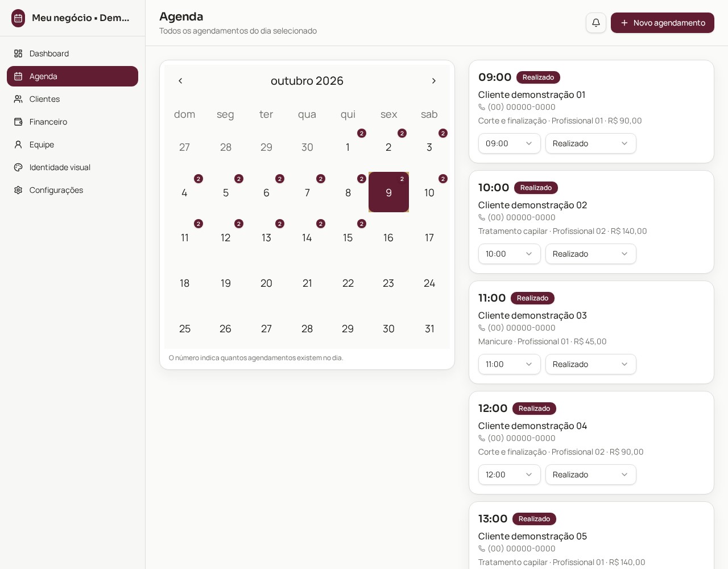Select October 1 in the calendar
This screenshot has height=569, width=728.
click(348, 147)
